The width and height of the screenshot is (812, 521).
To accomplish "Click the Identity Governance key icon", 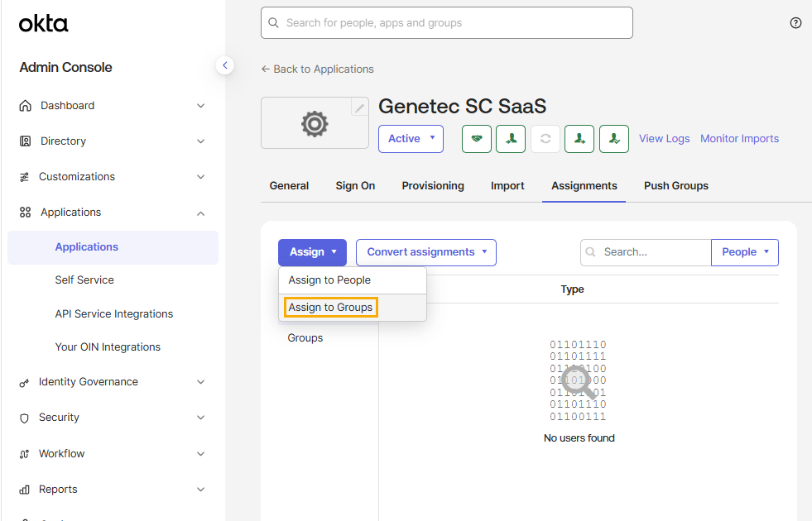I will point(24,382).
